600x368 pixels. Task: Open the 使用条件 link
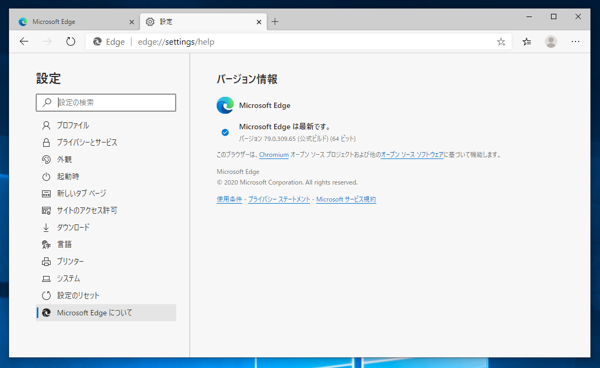click(229, 199)
